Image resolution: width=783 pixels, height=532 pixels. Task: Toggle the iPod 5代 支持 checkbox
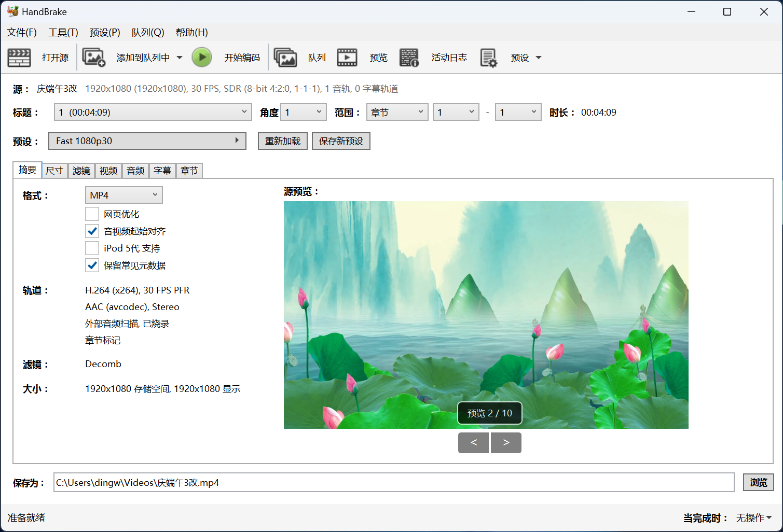pos(92,248)
